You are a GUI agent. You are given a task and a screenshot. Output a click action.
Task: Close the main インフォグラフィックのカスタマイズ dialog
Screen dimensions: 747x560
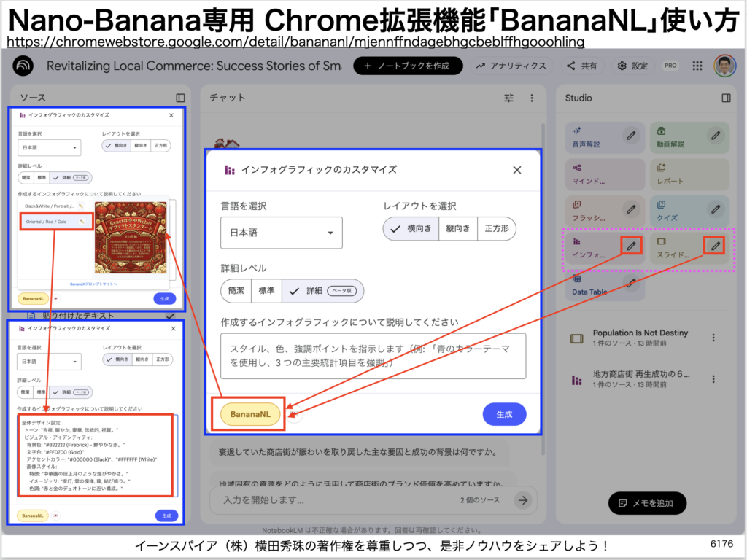click(x=517, y=170)
